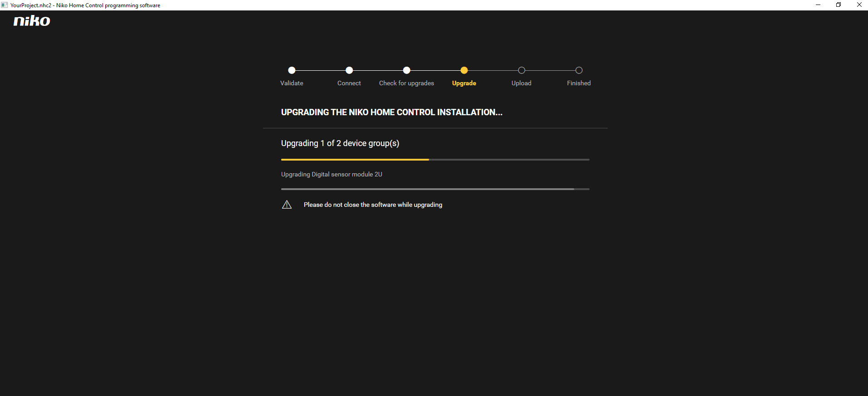Select the Connect step label
The width and height of the screenshot is (868, 396).
349,83
